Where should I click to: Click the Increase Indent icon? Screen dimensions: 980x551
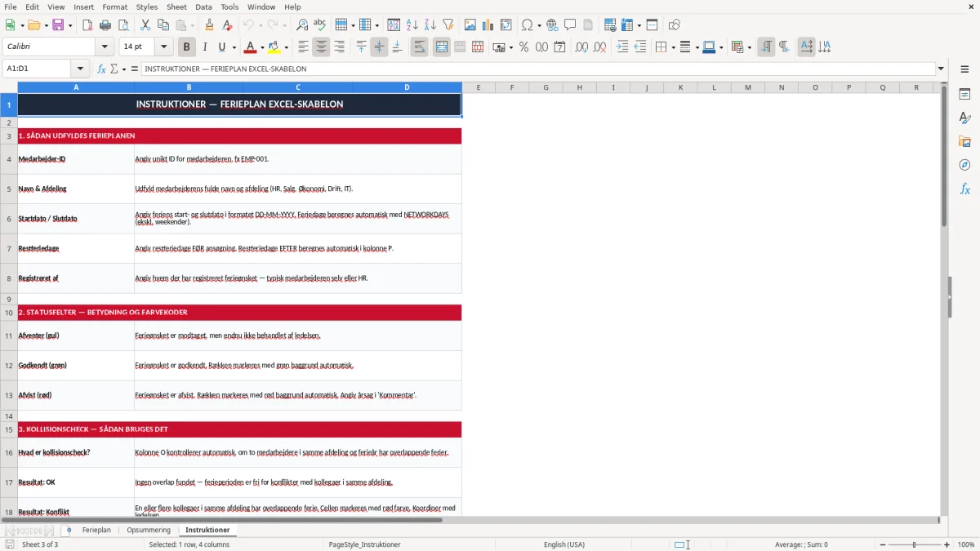pyautogui.click(x=622, y=47)
